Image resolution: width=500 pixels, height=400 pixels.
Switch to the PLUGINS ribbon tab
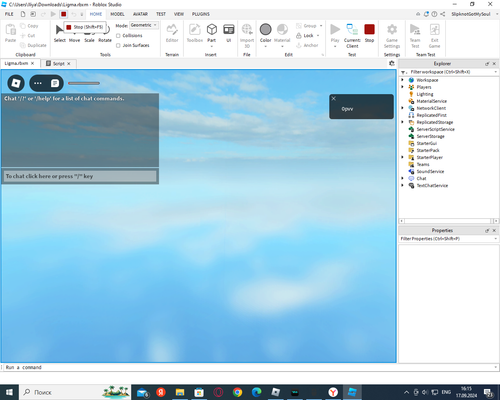201,14
